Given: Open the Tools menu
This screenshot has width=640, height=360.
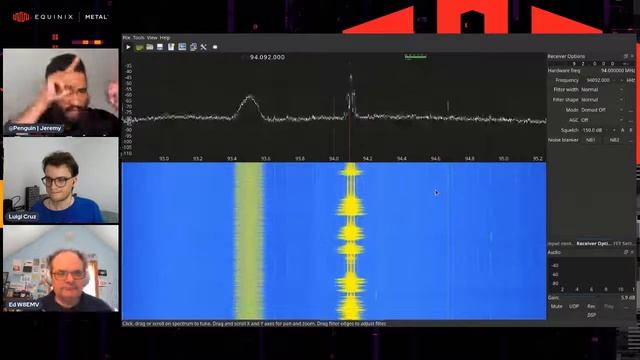Looking at the screenshot, I should tap(139, 38).
